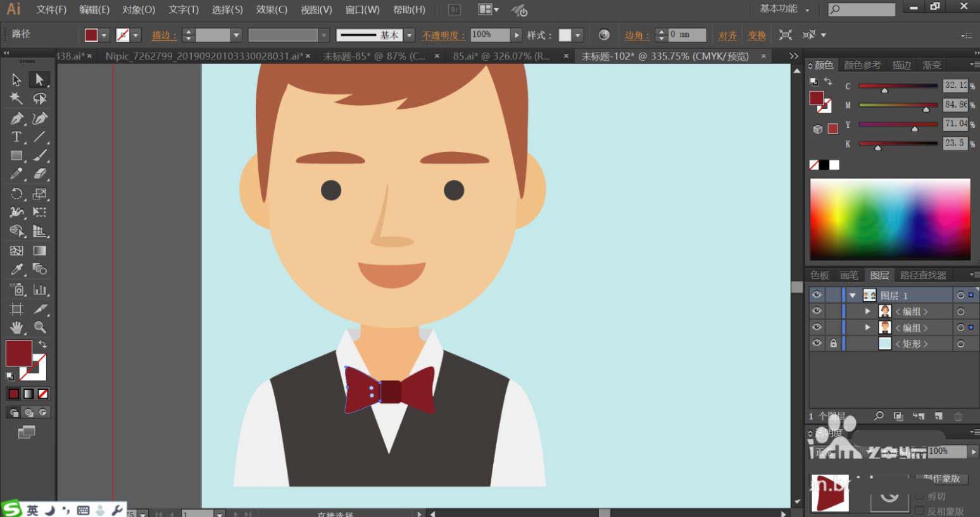Collapse the 图层 1 layer tree
This screenshot has height=517, width=980.
(853, 296)
